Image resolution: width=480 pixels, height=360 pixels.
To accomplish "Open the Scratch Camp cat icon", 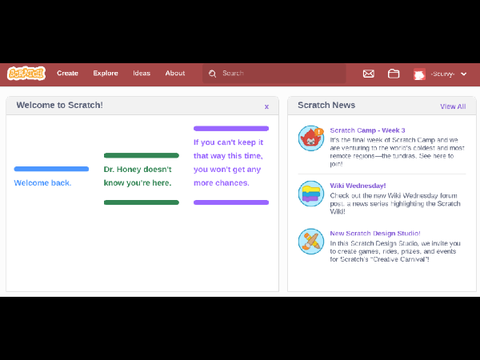I will click(x=311, y=138).
